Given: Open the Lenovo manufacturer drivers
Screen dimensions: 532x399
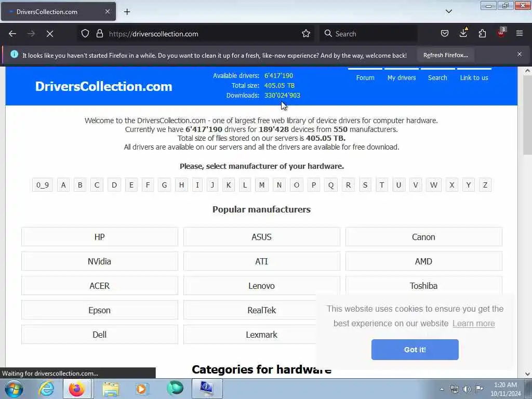Looking at the screenshot, I should pyautogui.click(x=262, y=286).
